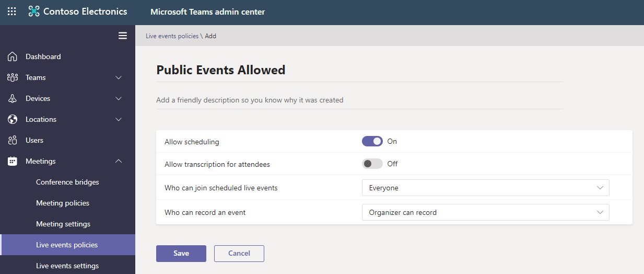This screenshot has height=274, width=644.
Task: Click the Locations globe icon
Action: [x=13, y=119]
